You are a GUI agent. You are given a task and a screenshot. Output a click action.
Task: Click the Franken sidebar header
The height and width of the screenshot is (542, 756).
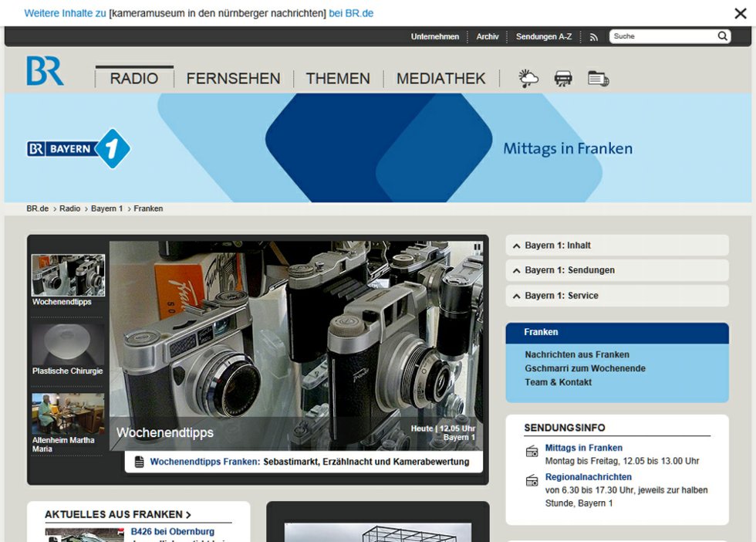coord(617,333)
